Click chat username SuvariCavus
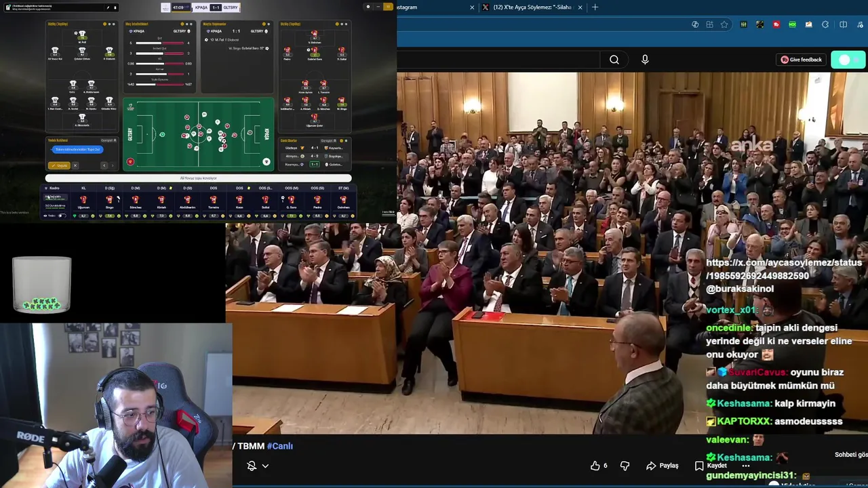 758,372
